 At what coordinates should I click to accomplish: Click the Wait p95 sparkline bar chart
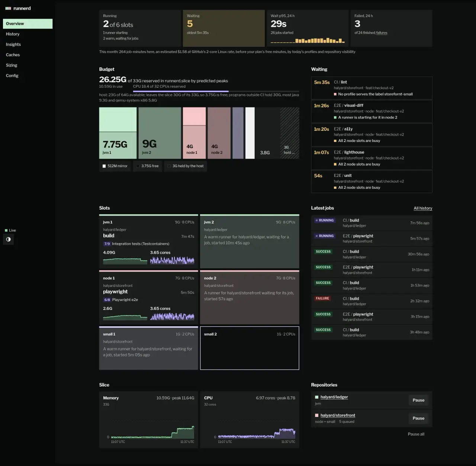308,41
